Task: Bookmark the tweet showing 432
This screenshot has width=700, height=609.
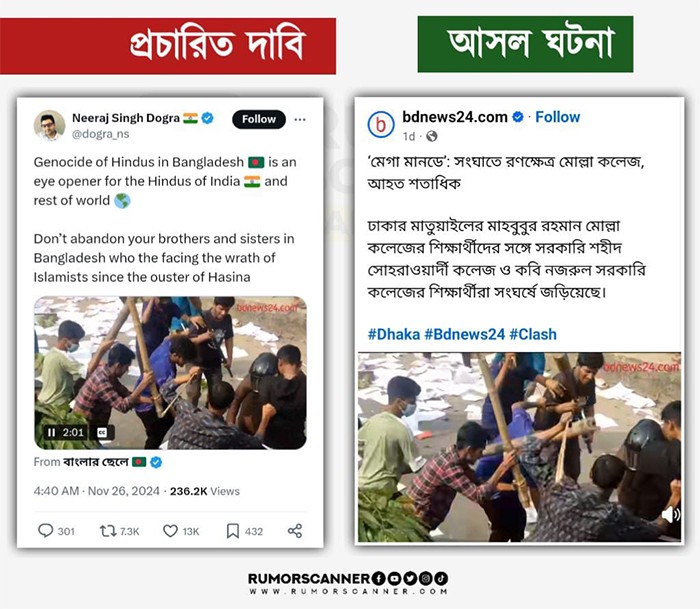Action: (233, 531)
